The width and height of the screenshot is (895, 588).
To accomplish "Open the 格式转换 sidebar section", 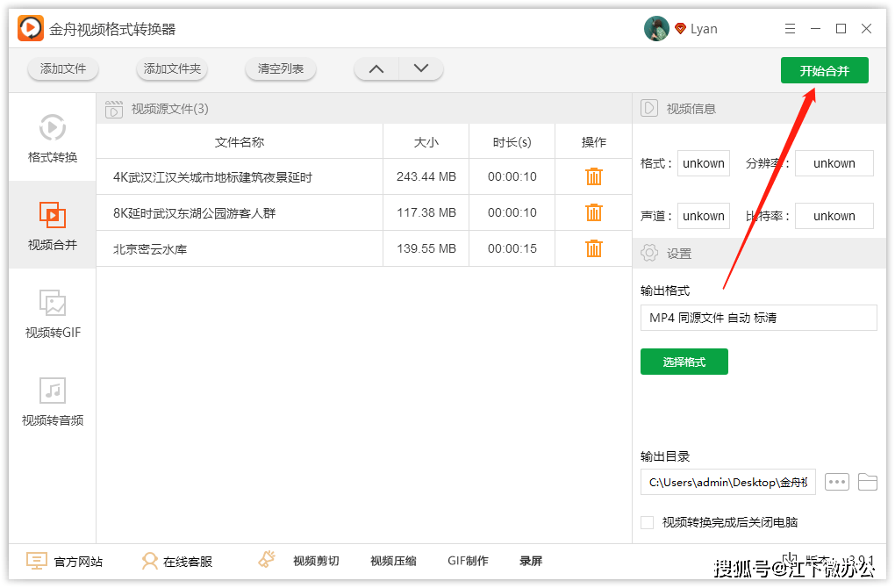I will (x=53, y=138).
